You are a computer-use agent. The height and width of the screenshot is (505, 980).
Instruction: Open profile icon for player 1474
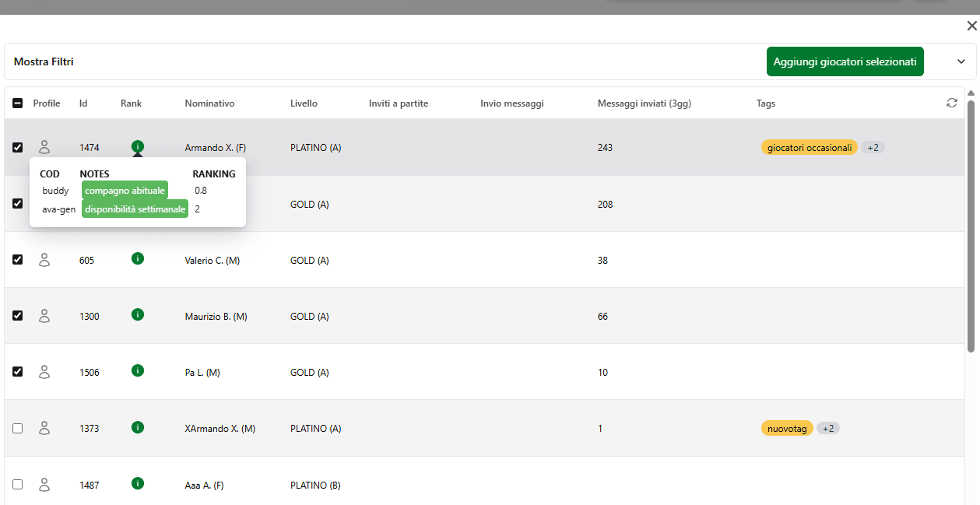pos(44,147)
